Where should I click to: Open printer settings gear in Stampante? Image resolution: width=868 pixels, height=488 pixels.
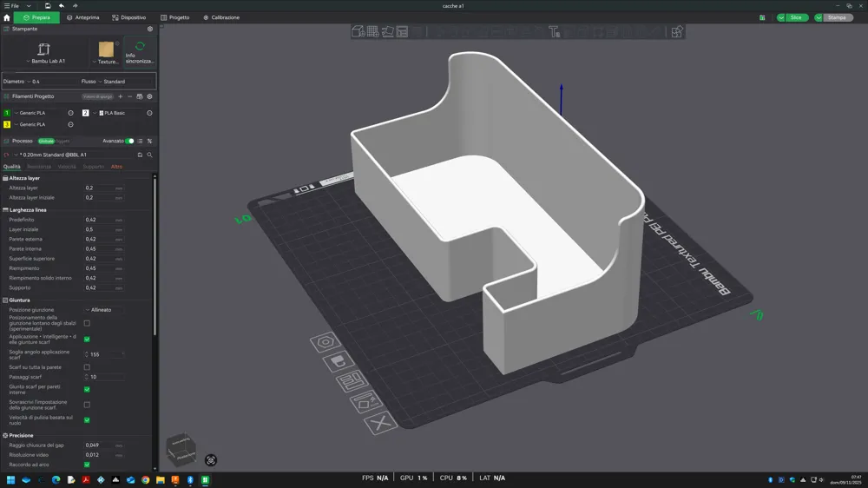[x=150, y=29]
